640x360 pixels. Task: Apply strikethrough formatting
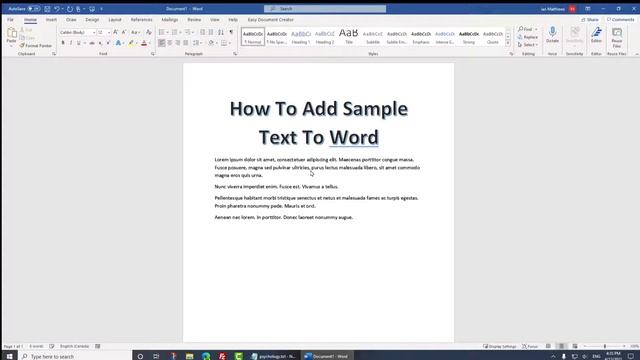[92, 43]
